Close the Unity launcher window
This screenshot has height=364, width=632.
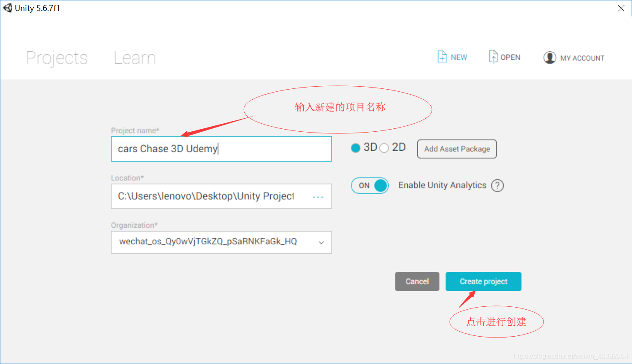pos(621,8)
